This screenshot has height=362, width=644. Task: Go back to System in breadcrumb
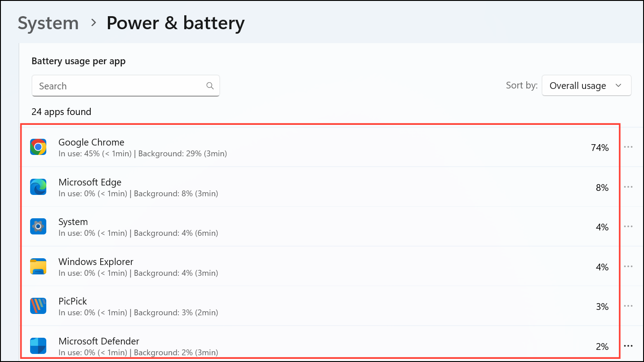(48, 23)
